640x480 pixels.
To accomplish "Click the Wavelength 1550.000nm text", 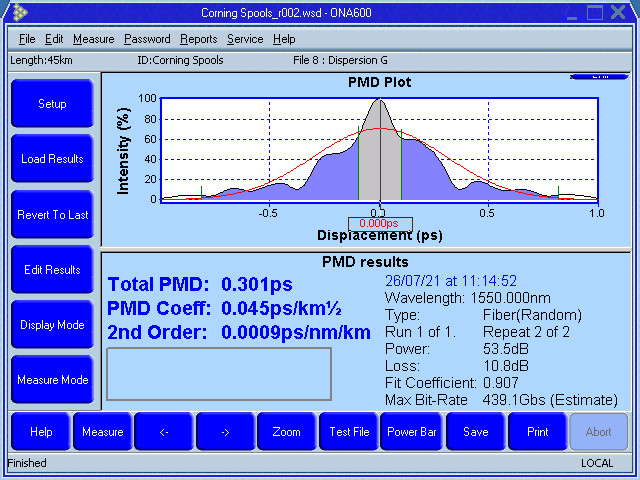I will point(468,298).
